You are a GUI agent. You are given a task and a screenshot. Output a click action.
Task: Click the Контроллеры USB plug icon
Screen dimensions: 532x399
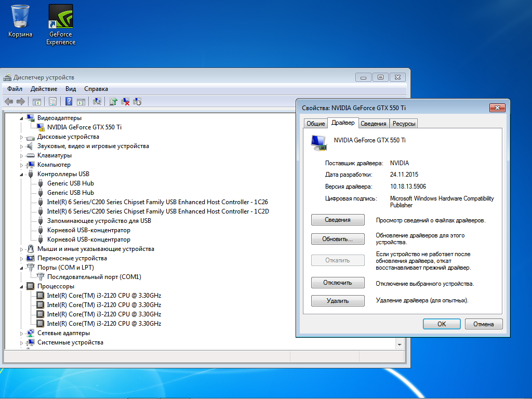pyautogui.click(x=31, y=174)
